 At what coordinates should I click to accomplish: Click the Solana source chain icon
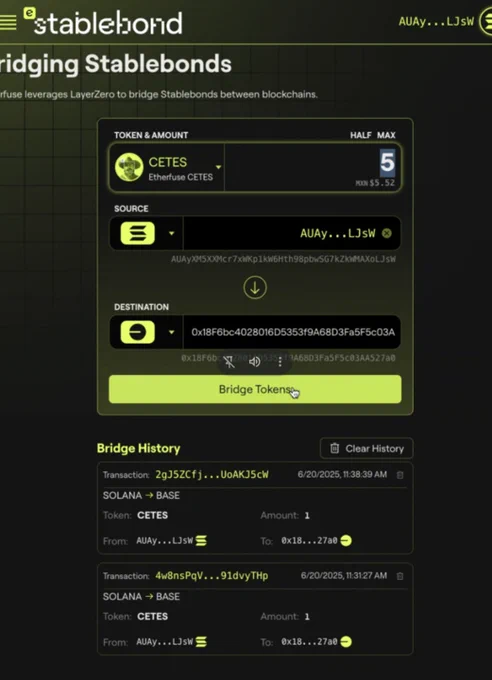click(x=138, y=233)
